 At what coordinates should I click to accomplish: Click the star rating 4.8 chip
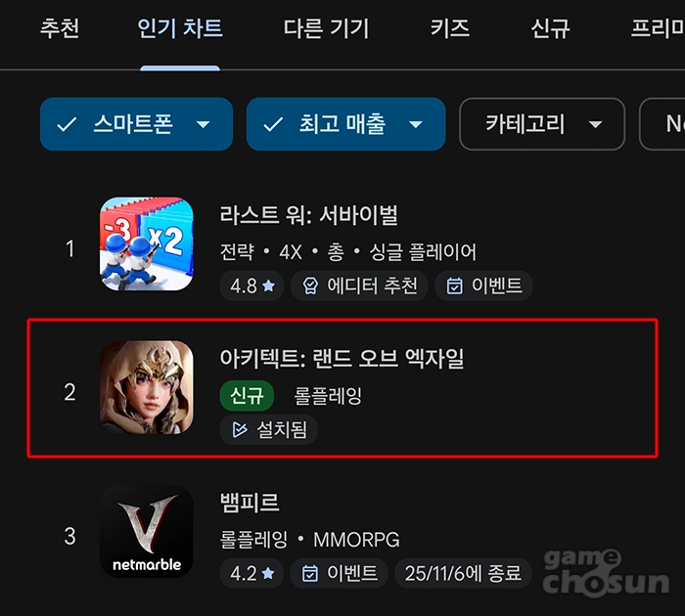pyautogui.click(x=252, y=286)
